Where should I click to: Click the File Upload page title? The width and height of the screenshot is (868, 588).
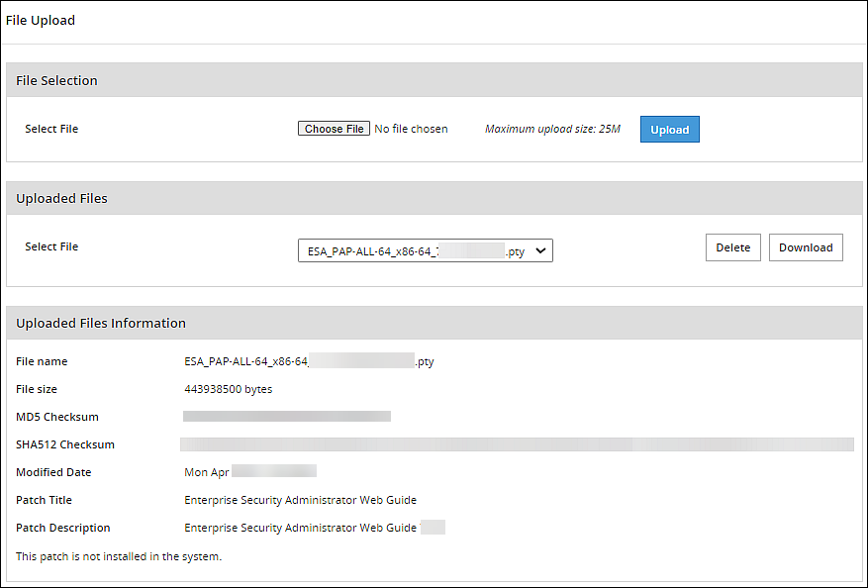pyautogui.click(x=40, y=20)
